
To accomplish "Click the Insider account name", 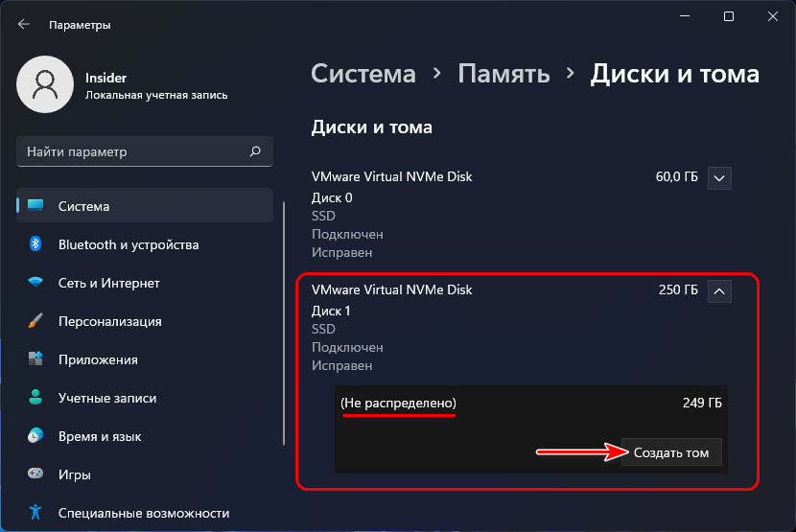I will pos(105,78).
